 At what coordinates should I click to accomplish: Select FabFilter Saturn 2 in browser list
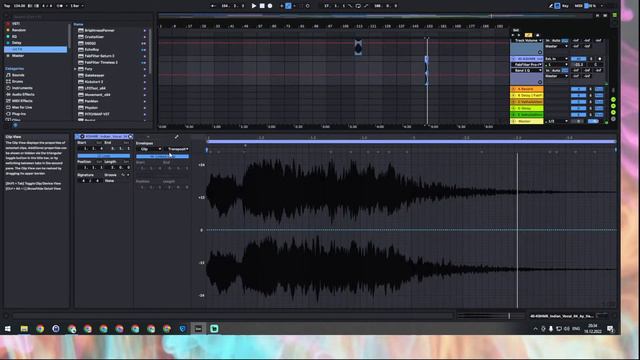coord(99,56)
